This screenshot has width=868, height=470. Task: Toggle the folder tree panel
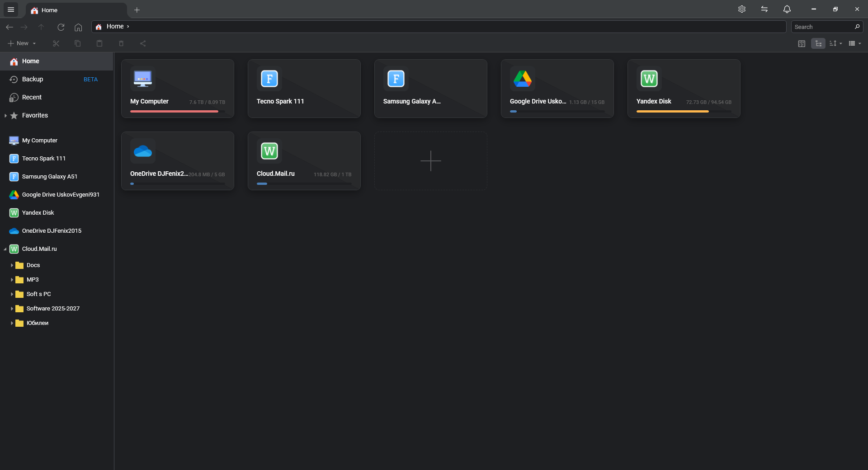click(818, 43)
